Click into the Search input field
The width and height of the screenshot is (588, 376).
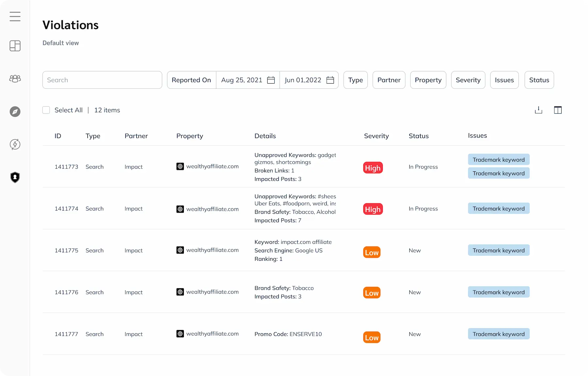point(102,80)
